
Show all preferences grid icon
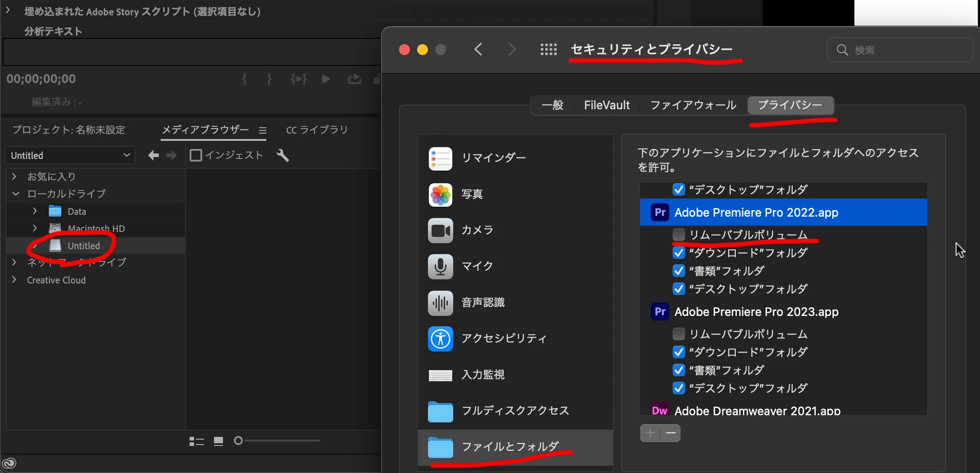click(548, 50)
